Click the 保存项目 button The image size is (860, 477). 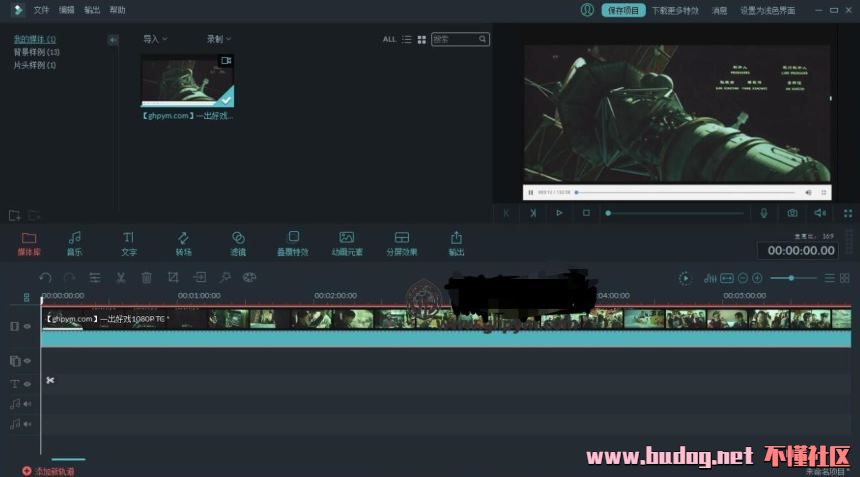click(x=623, y=10)
